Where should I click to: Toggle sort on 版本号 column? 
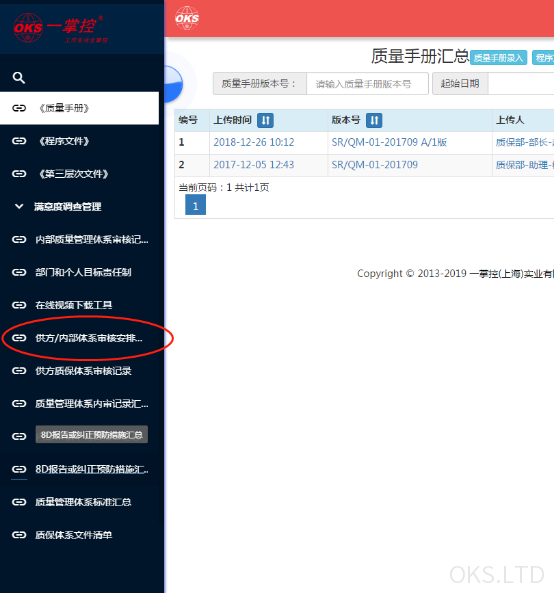click(374, 120)
